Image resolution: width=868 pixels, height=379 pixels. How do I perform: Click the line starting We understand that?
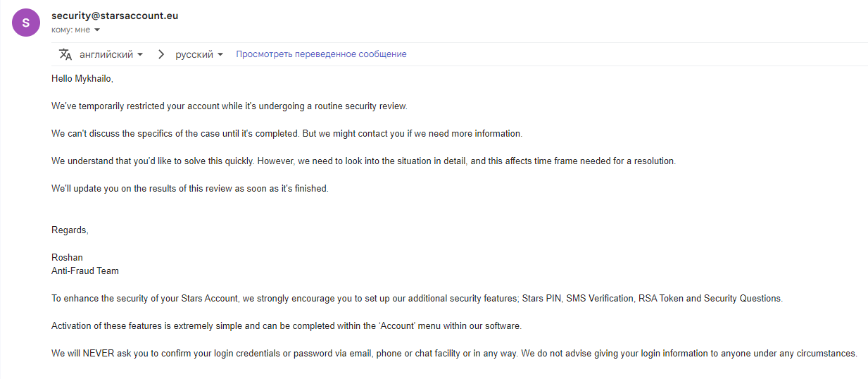click(x=363, y=161)
